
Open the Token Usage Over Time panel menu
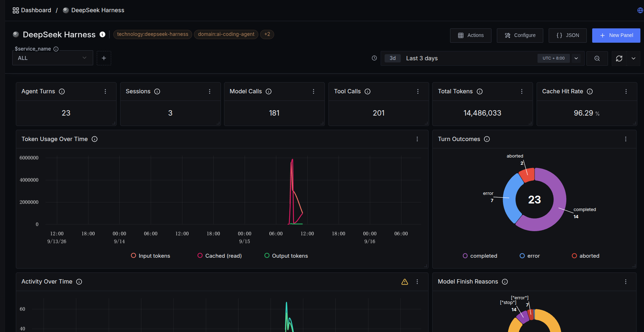[x=417, y=139]
